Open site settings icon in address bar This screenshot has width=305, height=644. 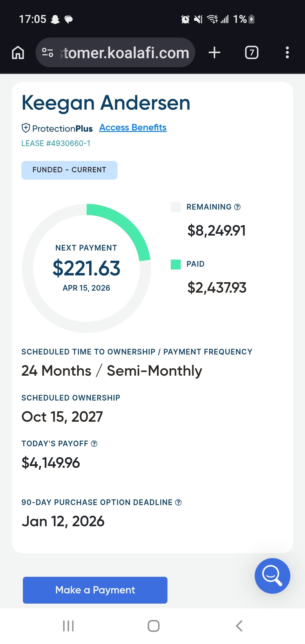47,53
